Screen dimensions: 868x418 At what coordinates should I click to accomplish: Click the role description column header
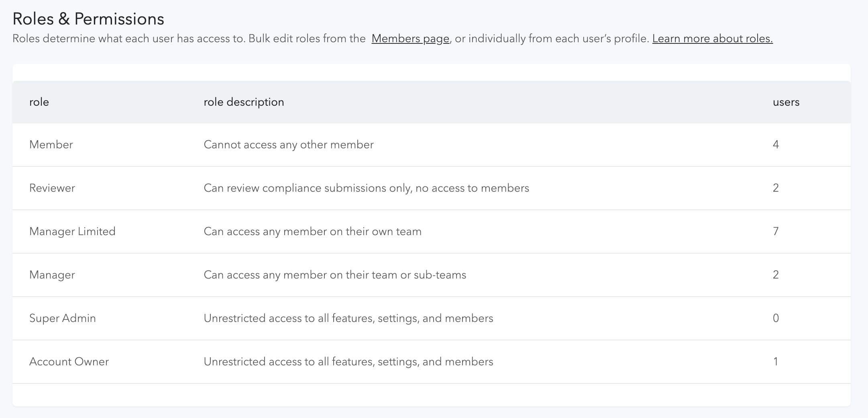pos(244,102)
